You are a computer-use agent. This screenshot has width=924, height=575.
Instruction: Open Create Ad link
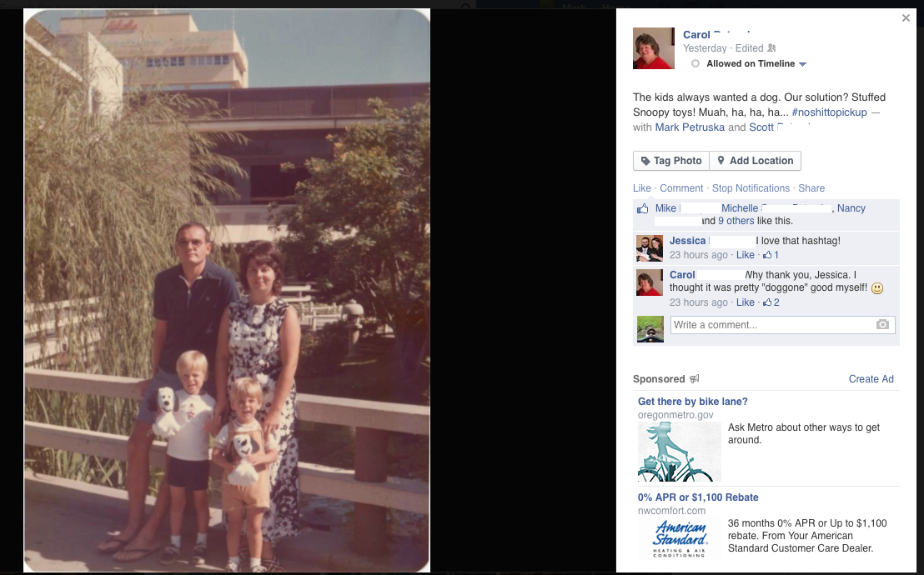[x=871, y=379]
